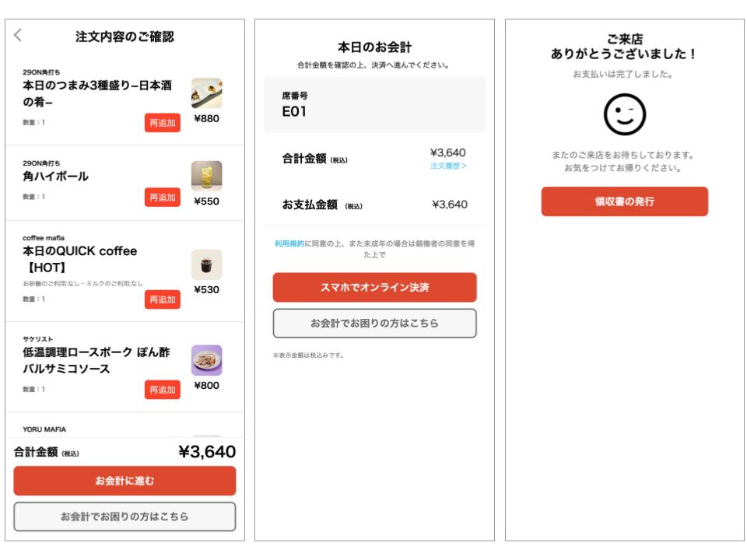Open 本日のつまみ3種盛り item thumbnail
Viewport: 747px width, 560px height.
tap(206, 93)
